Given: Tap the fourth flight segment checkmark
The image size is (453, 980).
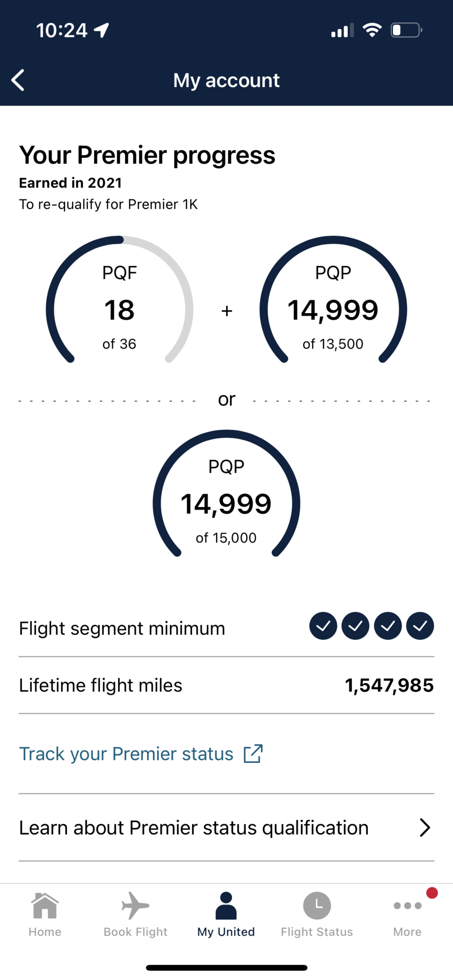Looking at the screenshot, I should 420,626.
